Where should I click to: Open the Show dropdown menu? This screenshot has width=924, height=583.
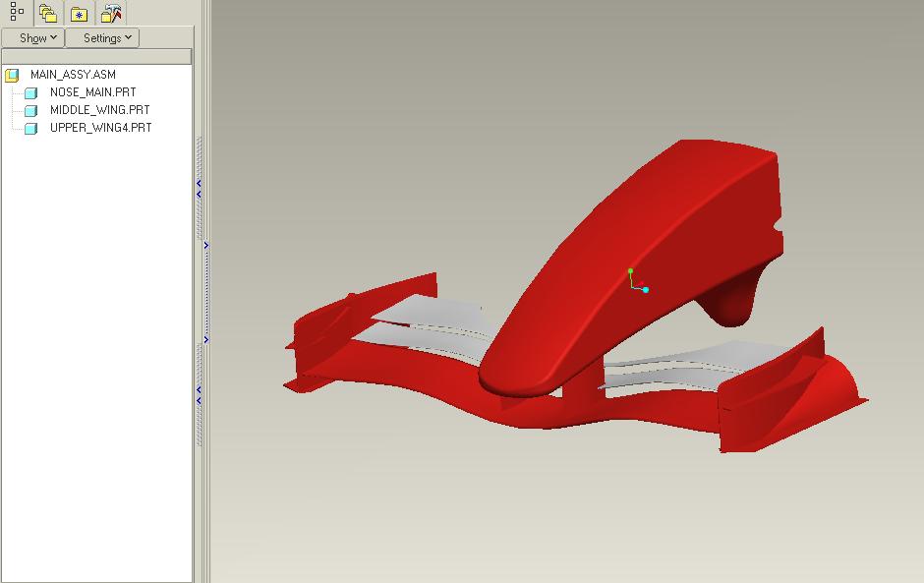point(33,37)
